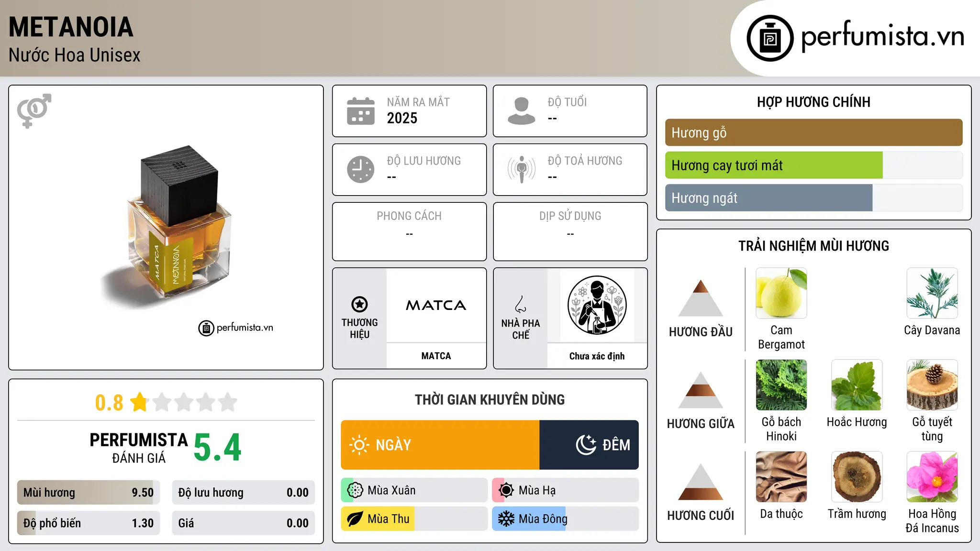This screenshot has width=980, height=551.
Task: Click the sun icon for Mùa Hạ
Action: 506,490
